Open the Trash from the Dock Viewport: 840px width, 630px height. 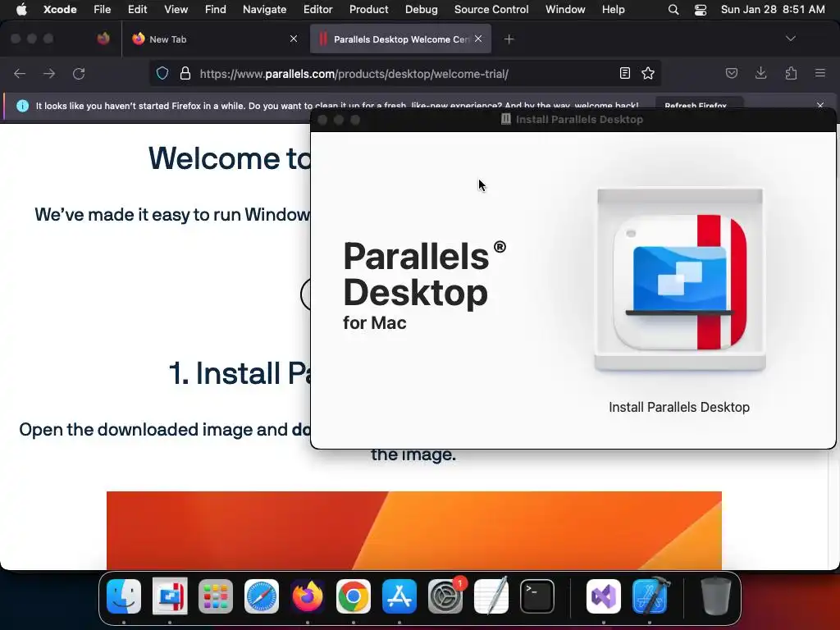pyautogui.click(x=715, y=596)
